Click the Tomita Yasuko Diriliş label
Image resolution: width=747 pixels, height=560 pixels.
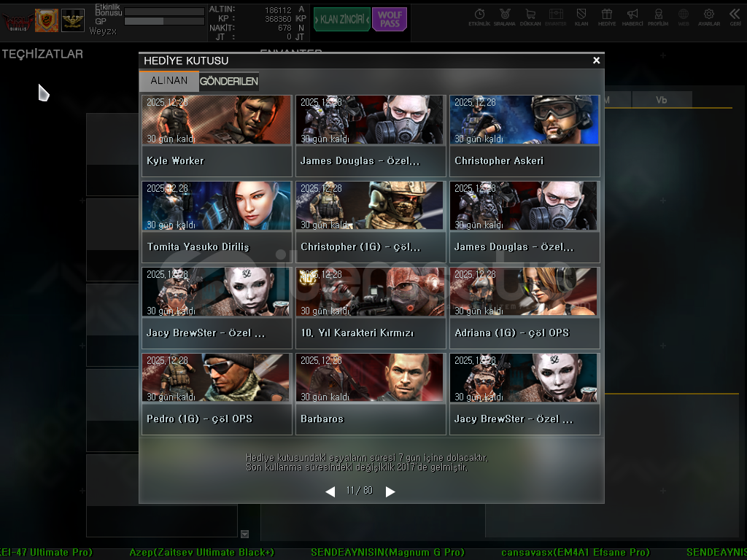coord(198,247)
